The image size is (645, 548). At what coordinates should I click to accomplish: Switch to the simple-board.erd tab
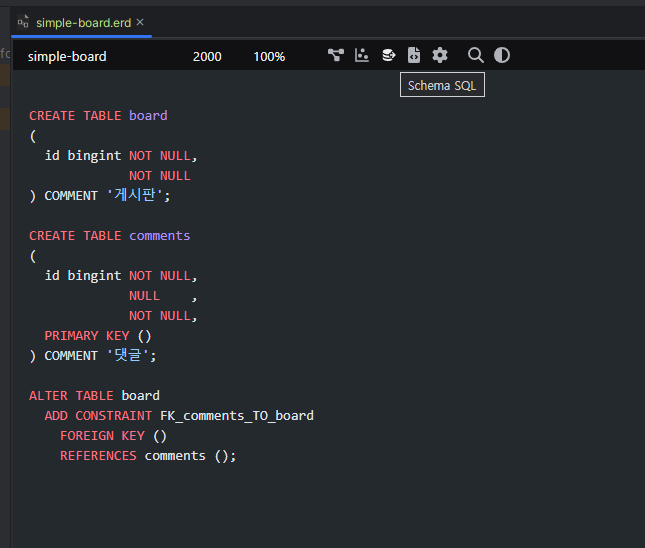pos(84,23)
